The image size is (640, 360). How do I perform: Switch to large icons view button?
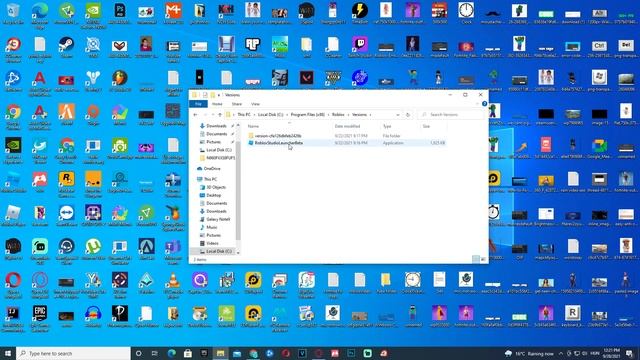(483, 259)
